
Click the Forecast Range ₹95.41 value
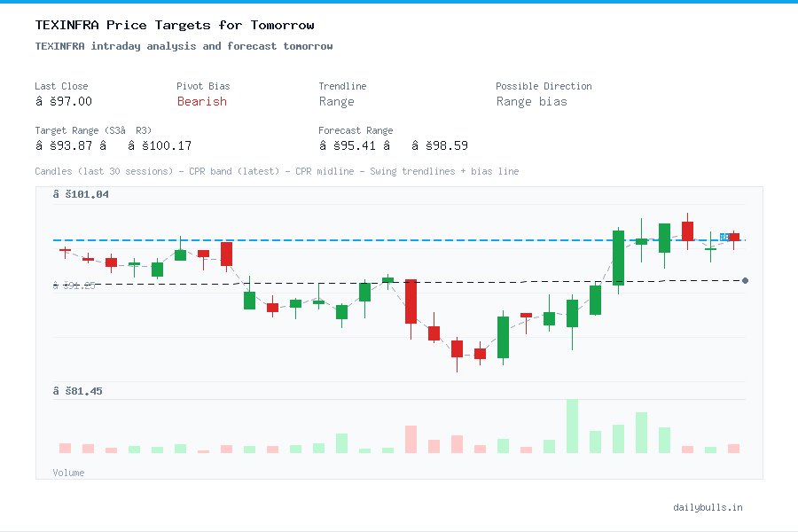click(x=349, y=145)
